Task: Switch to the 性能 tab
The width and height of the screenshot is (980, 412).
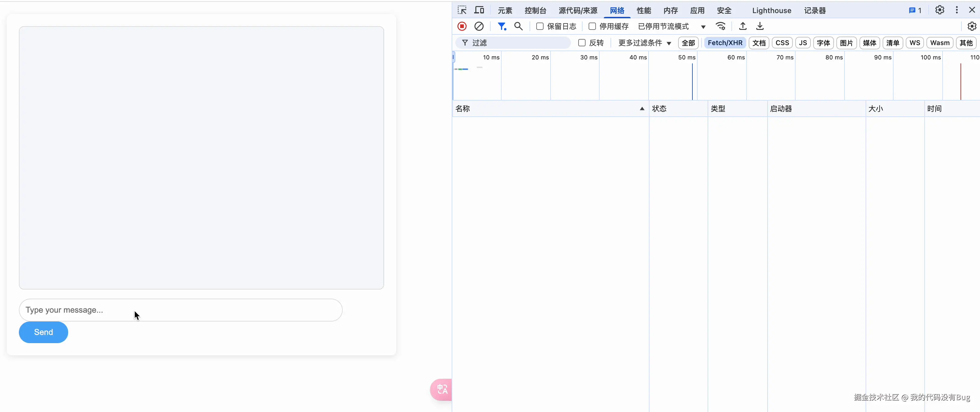Action: pyautogui.click(x=644, y=10)
